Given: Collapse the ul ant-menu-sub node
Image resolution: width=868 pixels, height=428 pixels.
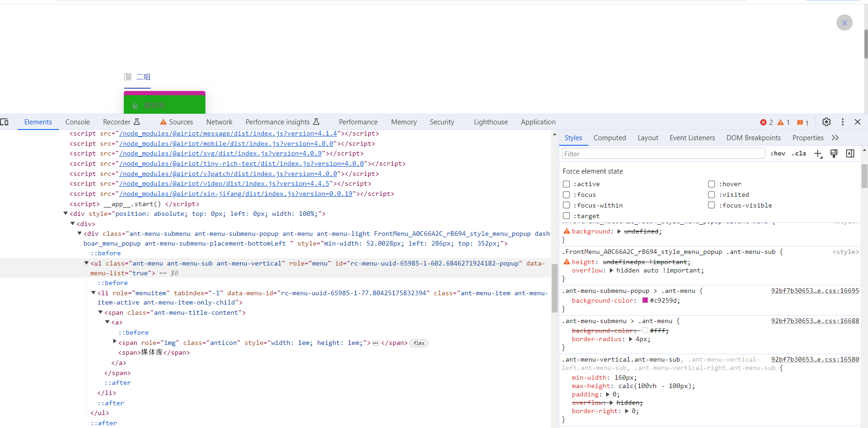Looking at the screenshot, I should point(86,263).
